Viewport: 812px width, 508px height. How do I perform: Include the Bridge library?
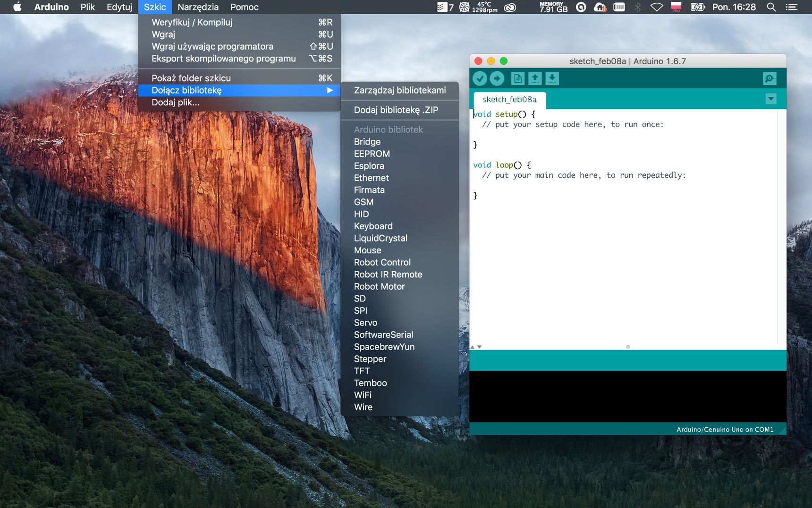(400, 142)
